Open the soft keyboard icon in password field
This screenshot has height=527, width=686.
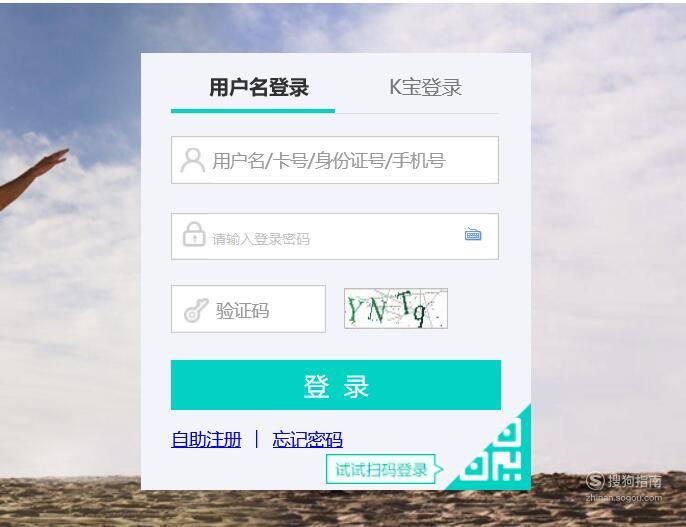coord(473,234)
